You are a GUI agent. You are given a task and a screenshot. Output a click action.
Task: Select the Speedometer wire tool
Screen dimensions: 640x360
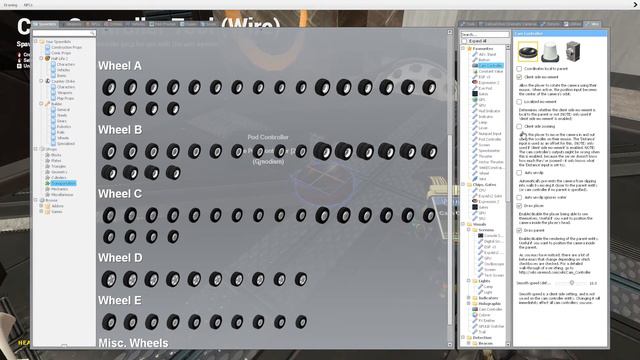coord(486,151)
